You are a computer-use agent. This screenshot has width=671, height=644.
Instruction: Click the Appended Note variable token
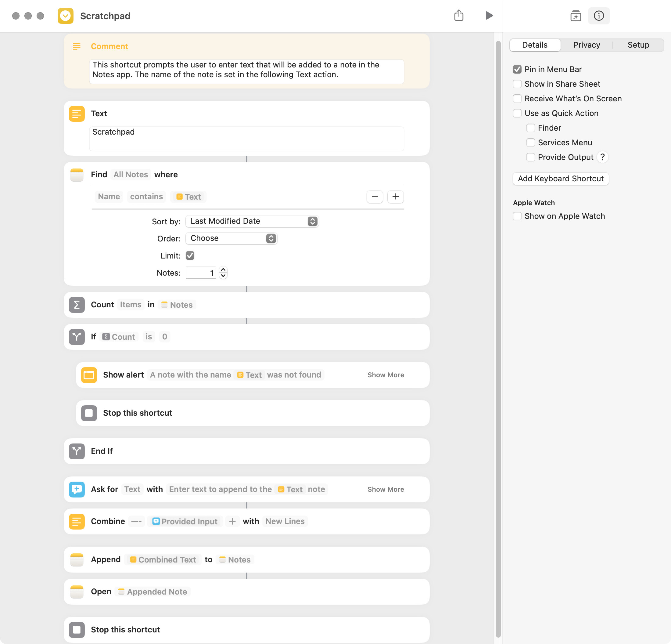(x=152, y=592)
